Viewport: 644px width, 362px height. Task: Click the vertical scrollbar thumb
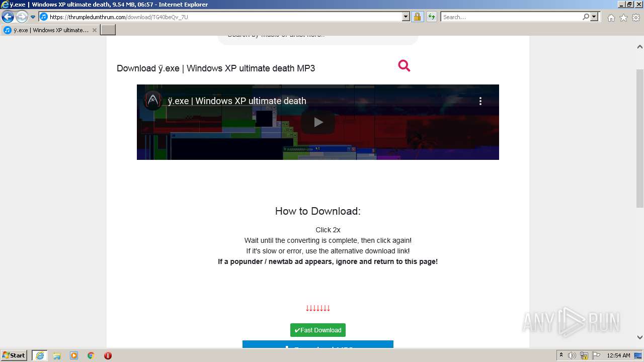click(640, 138)
